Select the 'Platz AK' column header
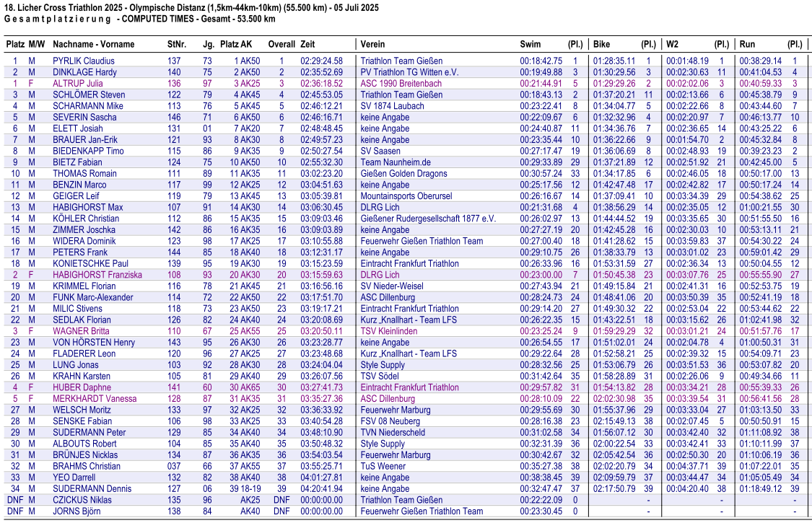This screenshot has width=812, height=523. click(236, 44)
